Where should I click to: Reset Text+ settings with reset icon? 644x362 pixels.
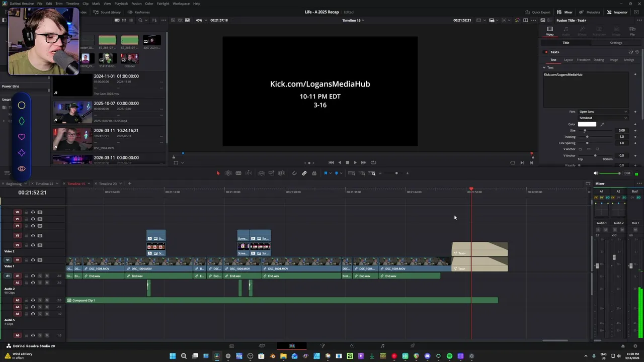pos(637,52)
